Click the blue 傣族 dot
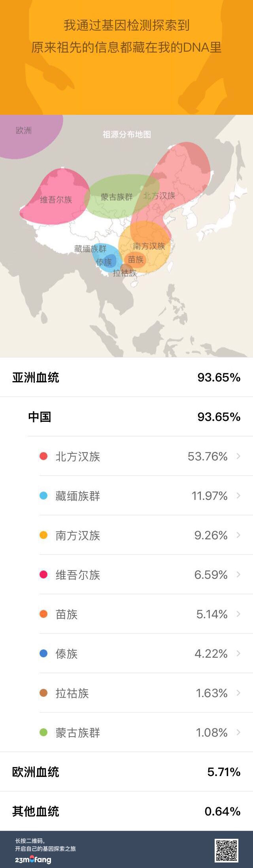Image resolution: width=253 pixels, height=868 pixels. (43, 653)
